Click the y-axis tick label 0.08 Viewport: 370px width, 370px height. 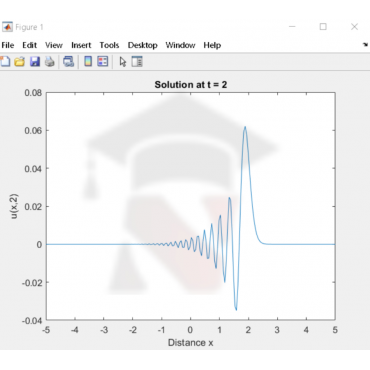33,93
